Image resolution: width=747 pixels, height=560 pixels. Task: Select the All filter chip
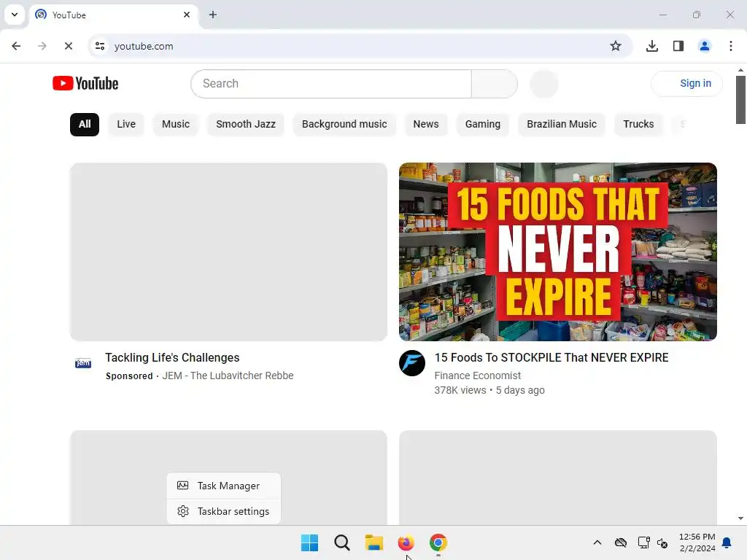[85, 124]
